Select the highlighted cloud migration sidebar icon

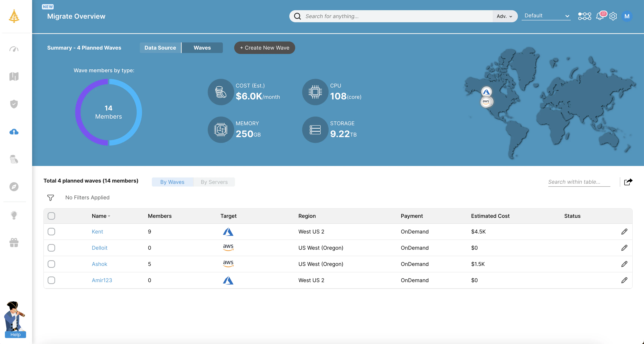coord(14,132)
